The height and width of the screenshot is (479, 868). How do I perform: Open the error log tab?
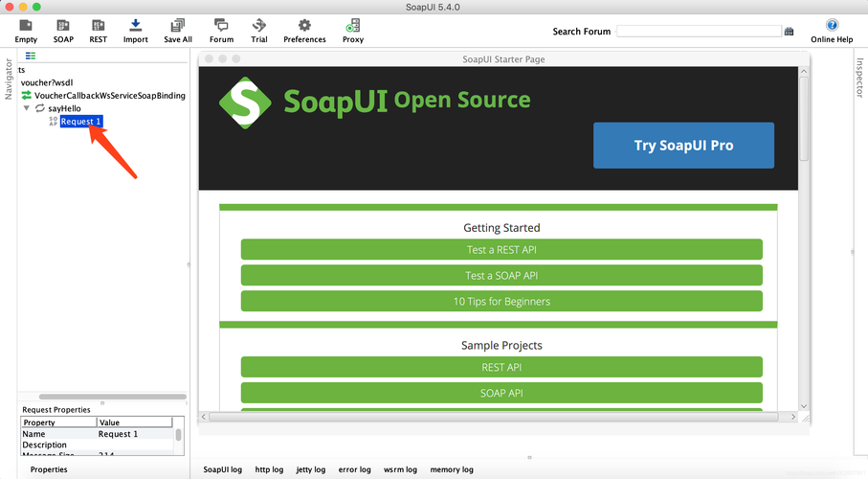(x=354, y=469)
